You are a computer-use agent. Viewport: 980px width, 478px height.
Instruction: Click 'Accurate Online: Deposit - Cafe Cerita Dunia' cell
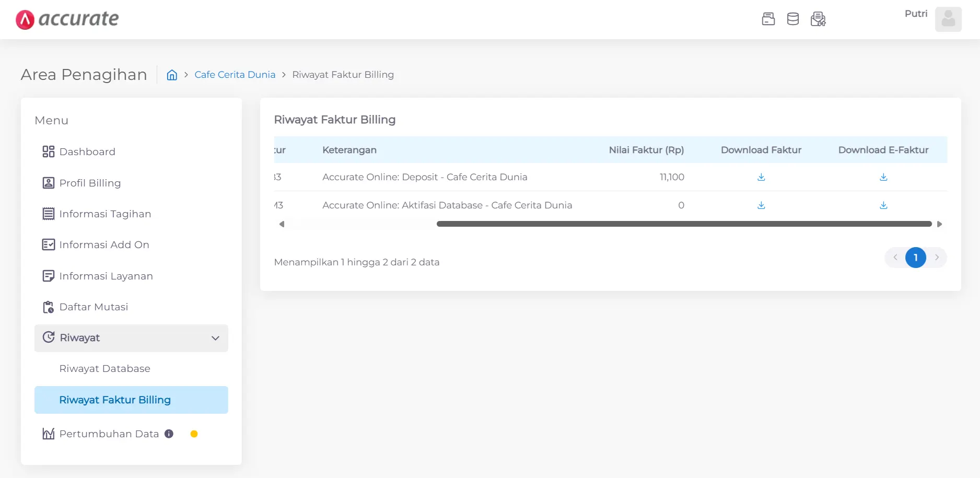(425, 177)
